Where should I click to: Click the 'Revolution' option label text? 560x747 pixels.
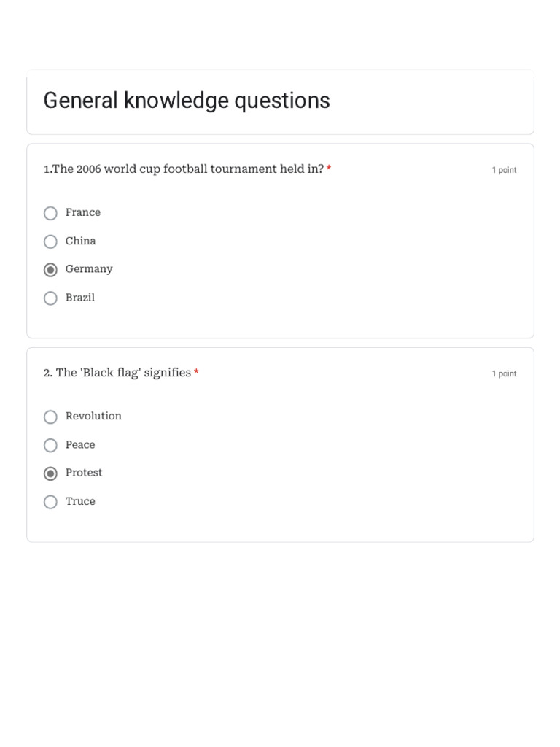[93, 416]
